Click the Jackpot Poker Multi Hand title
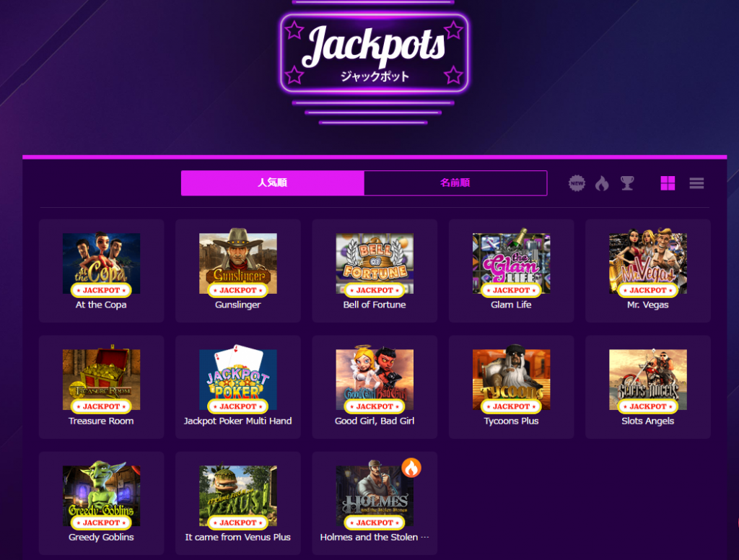 click(x=238, y=421)
